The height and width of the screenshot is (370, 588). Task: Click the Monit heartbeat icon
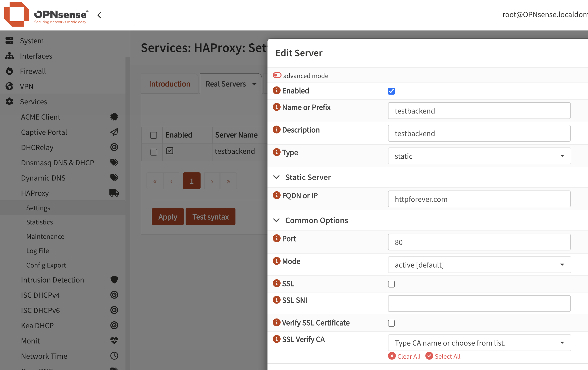[x=114, y=341]
